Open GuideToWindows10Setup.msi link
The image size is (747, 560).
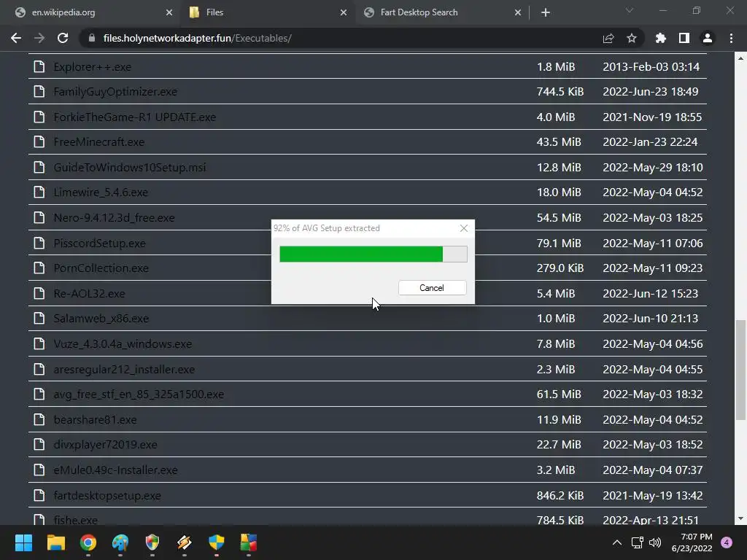click(130, 168)
